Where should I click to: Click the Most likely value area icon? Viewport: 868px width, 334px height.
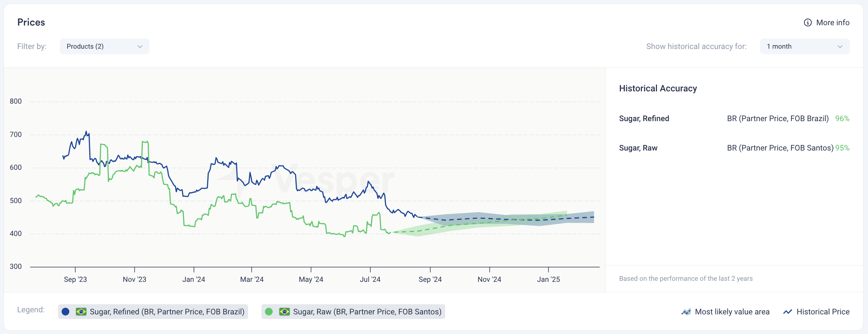click(686, 312)
